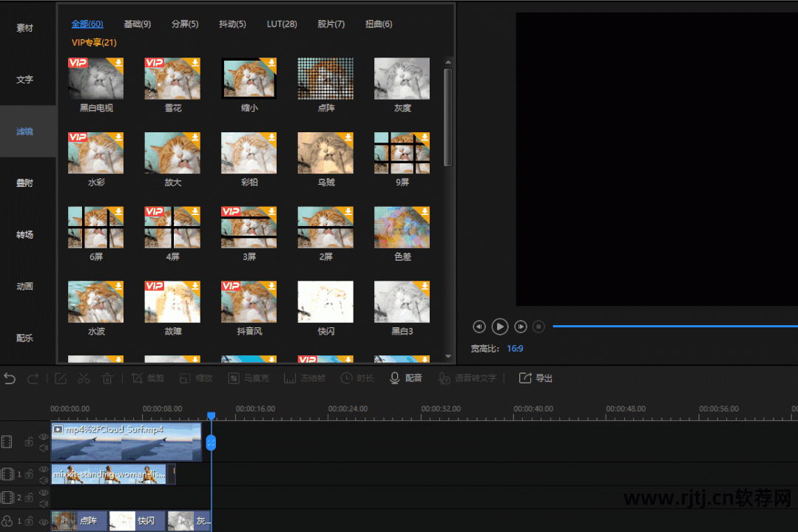Toggle lock on the main video track
Screen dimensions: 798x532
pos(29,442)
